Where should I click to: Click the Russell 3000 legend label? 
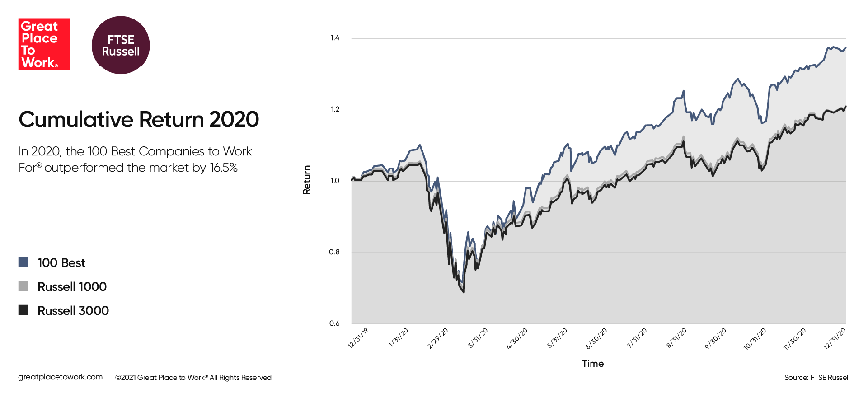pyautogui.click(x=73, y=311)
